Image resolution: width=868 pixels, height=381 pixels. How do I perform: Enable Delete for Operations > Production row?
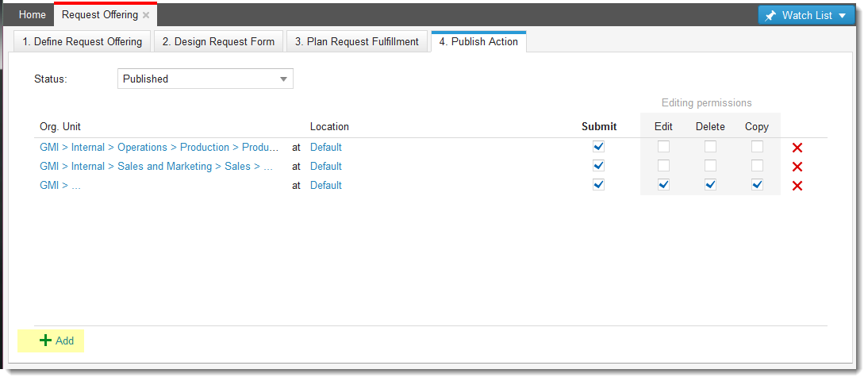click(x=710, y=147)
